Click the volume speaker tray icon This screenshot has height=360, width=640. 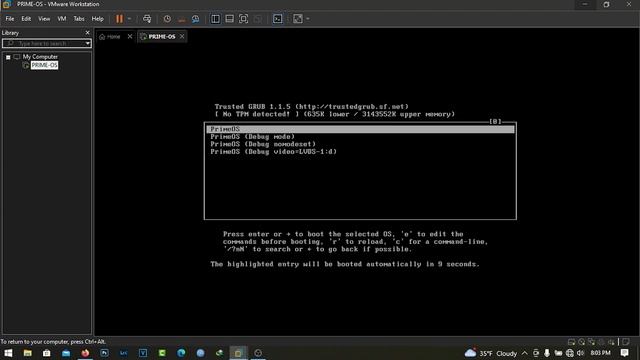point(580,353)
